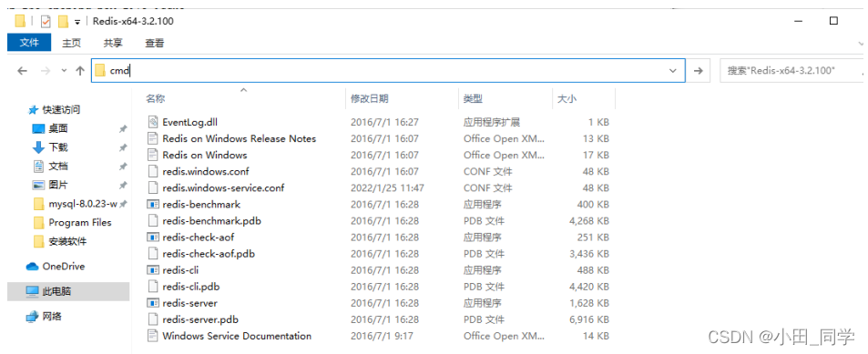Viewport: 868px width, 354px height.
Task: Click the redis-cli application icon
Action: (x=153, y=270)
